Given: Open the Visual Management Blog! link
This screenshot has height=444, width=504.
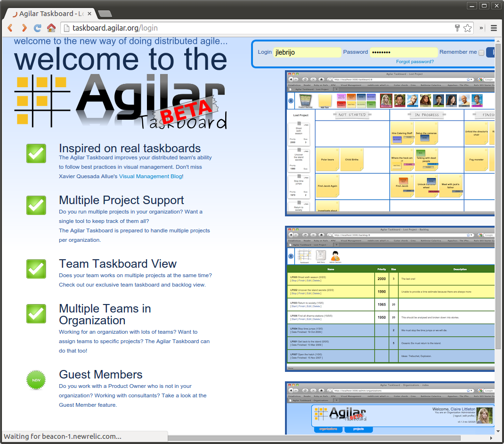Looking at the screenshot, I should coord(151,176).
